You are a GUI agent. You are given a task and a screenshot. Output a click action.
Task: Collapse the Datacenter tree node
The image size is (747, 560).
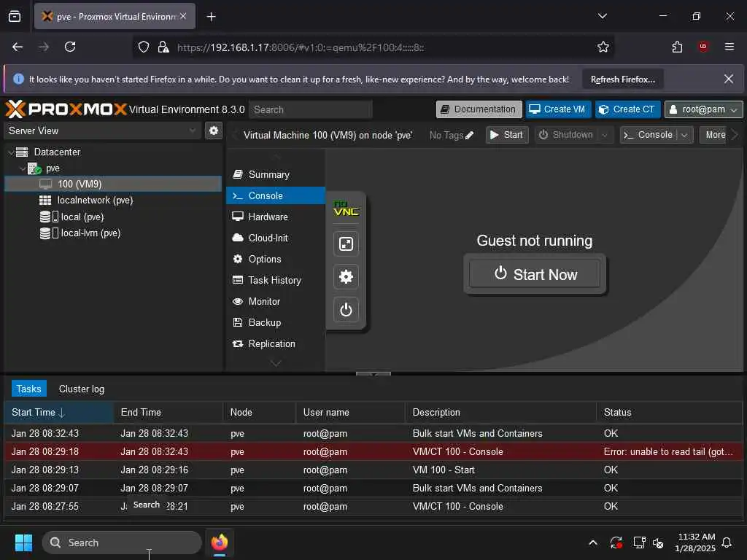[x=11, y=152]
